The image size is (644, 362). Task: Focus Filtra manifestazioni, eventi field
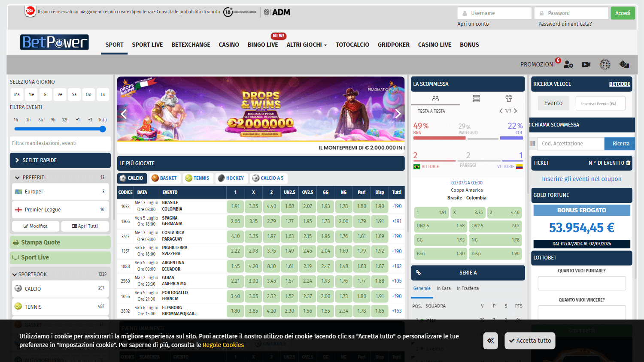point(60,143)
